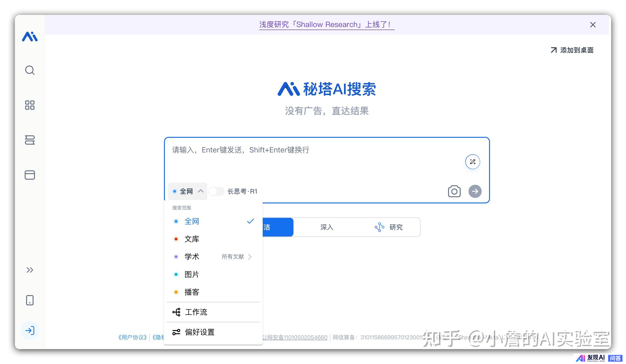This screenshot has width=626, height=364.
Task: Click the 秘塔AI搜索 title logo
Action: tap(327, 89)
